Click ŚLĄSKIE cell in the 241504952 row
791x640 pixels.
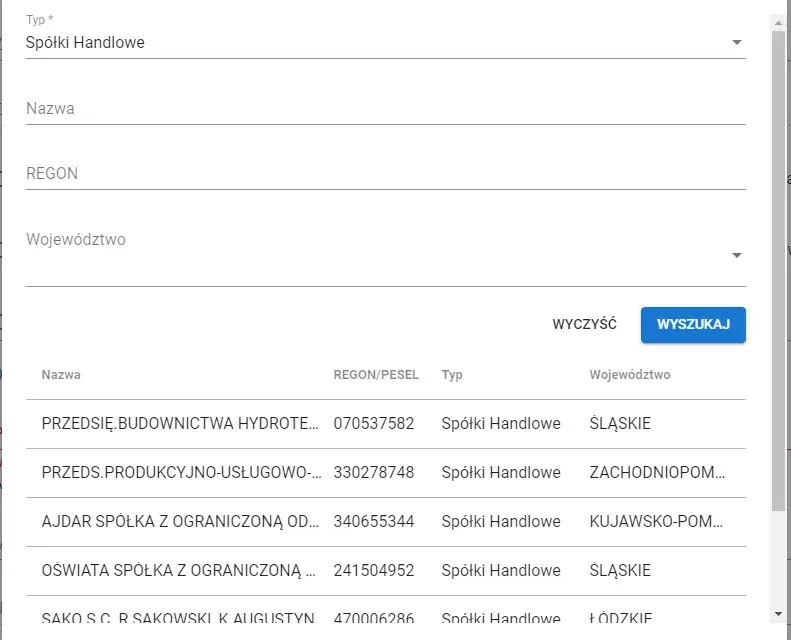coord(620,570)
